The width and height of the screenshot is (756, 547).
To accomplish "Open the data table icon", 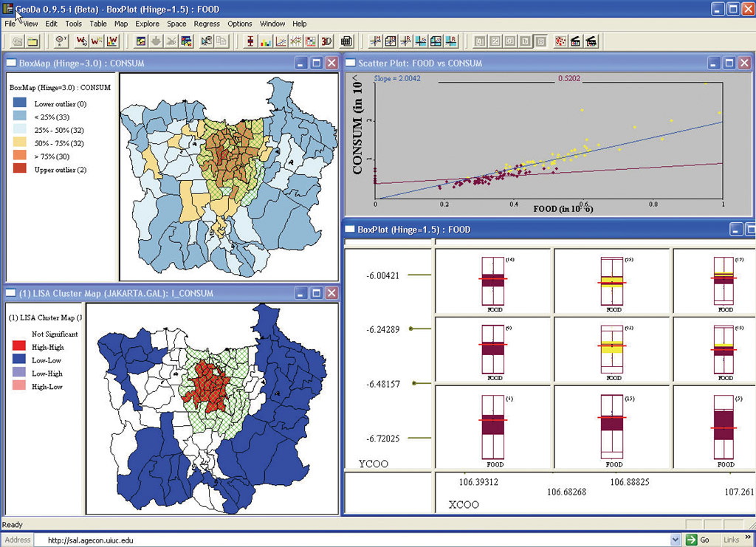I will click(346, 41).
